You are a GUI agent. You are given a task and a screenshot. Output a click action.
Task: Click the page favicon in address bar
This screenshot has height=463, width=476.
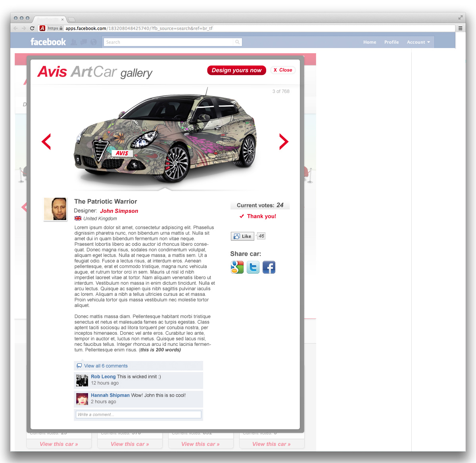click(42, 28)
